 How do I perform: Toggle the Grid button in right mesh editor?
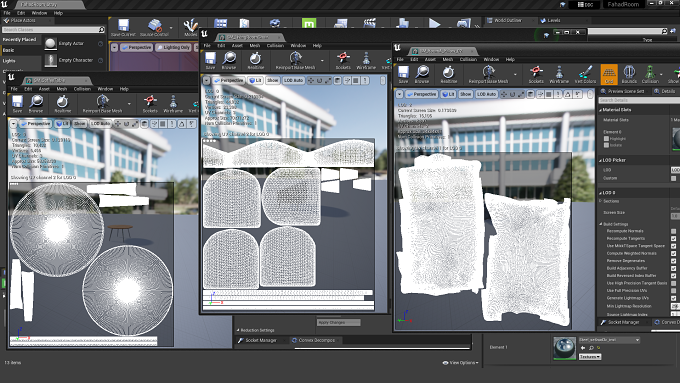click(609, 74)
